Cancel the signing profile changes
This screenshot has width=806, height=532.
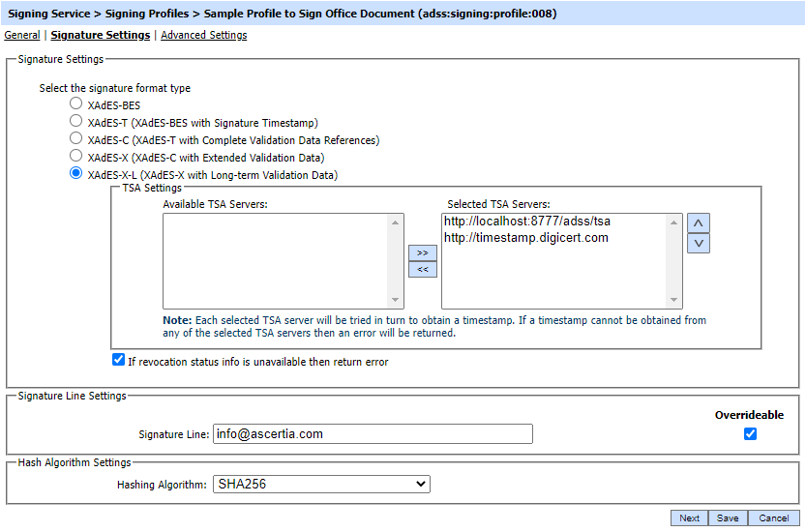point(774,518)
